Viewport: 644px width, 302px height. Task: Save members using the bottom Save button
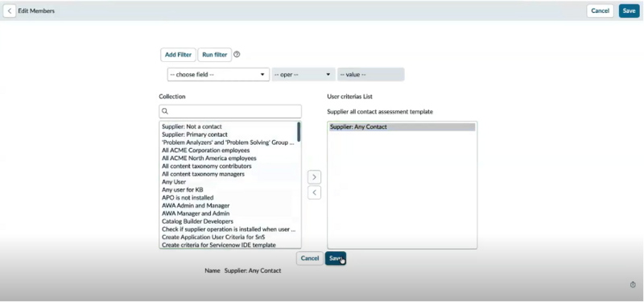(x=336, y=258)
